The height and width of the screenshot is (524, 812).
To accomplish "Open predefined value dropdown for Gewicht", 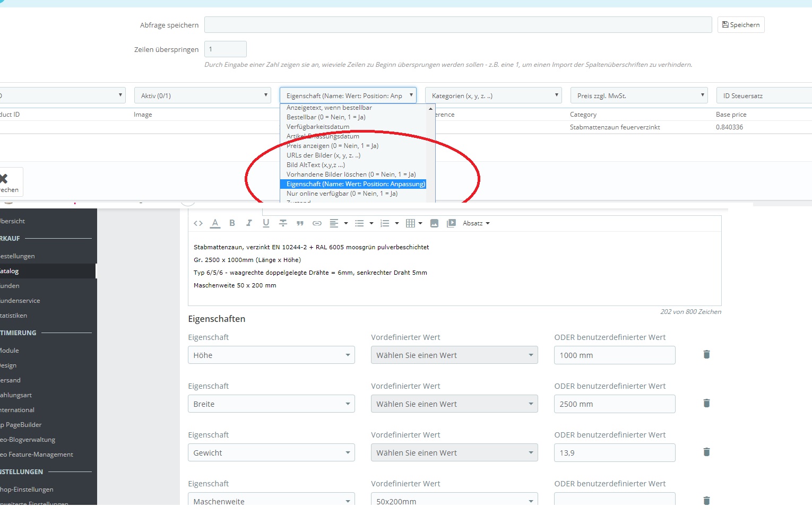I will pos(454,452).
